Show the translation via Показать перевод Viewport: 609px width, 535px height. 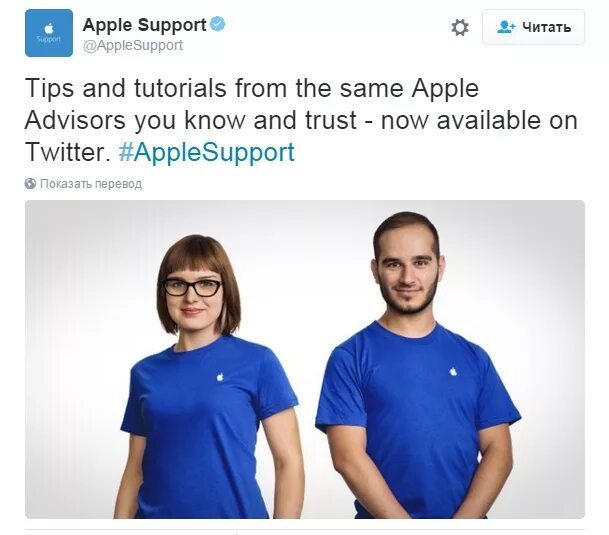91,183
